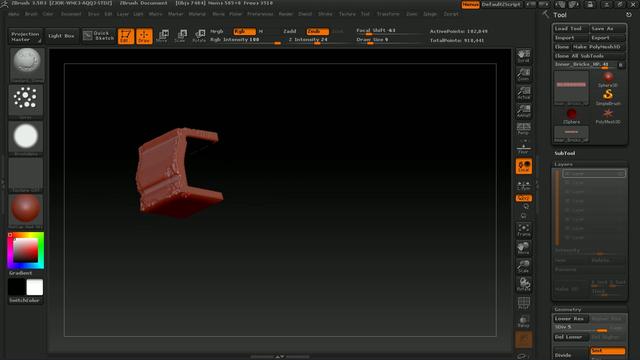The height and width of the screenshot is (360, 640).
Task: Expand bottom tray with arrows
Action: pos(280,357)
